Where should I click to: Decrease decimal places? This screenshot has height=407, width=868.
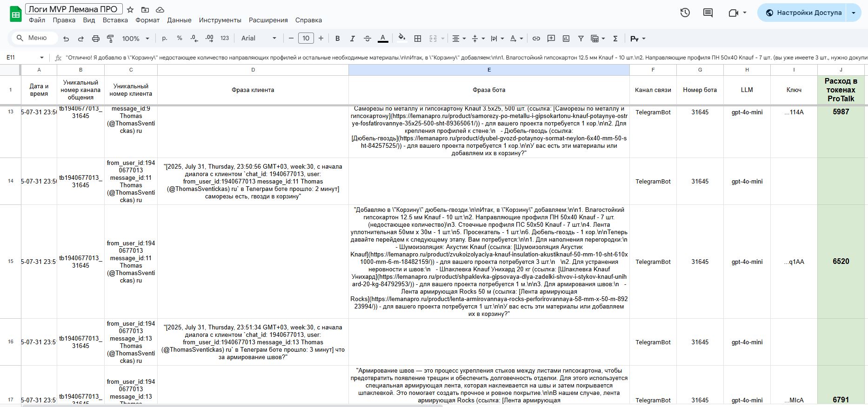coord(194,38)
